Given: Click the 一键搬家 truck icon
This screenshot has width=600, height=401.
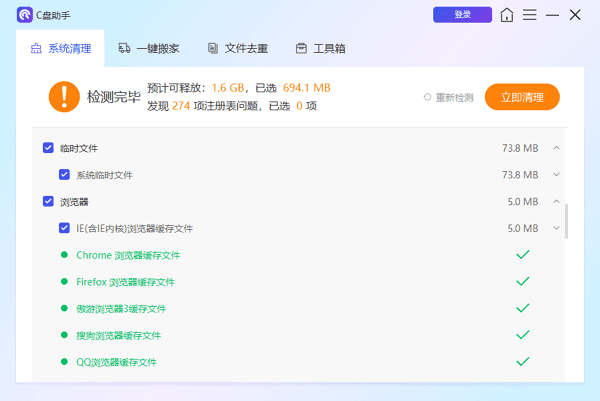Looking at the screenshot, I should pos(125,48).
